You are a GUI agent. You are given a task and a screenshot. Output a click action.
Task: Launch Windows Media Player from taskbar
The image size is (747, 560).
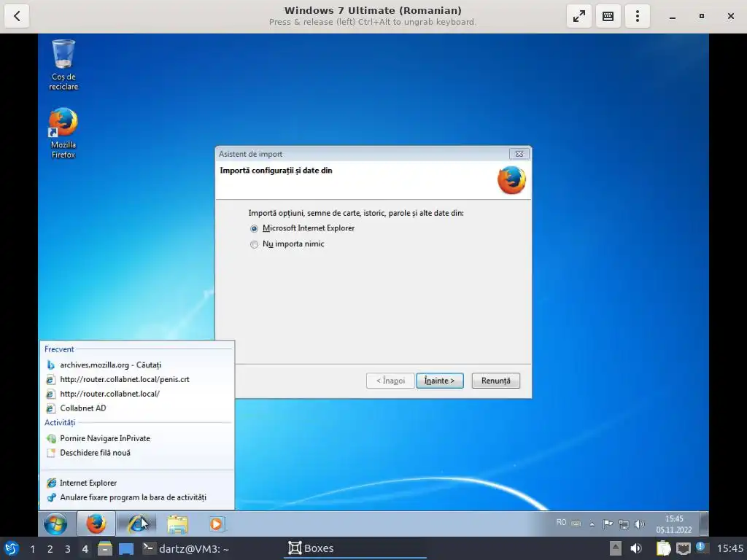[216, 524]
